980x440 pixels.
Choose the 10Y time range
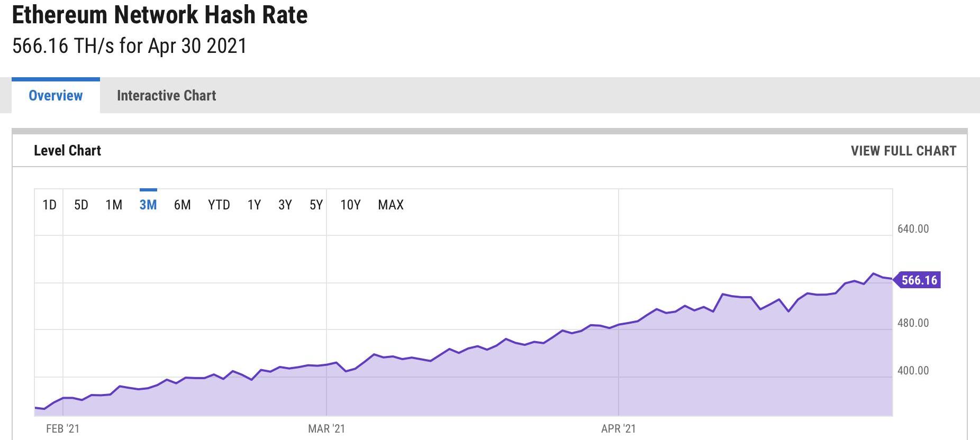350,205
